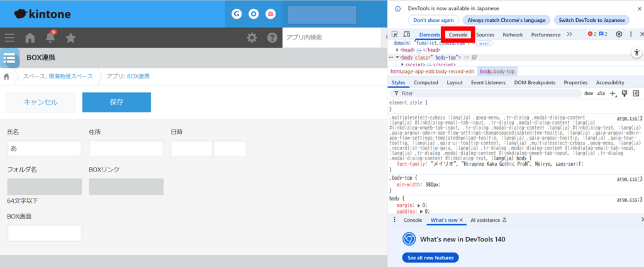Click the 保存 save button
Screen dimensions: 644x267
coord(116,102)
